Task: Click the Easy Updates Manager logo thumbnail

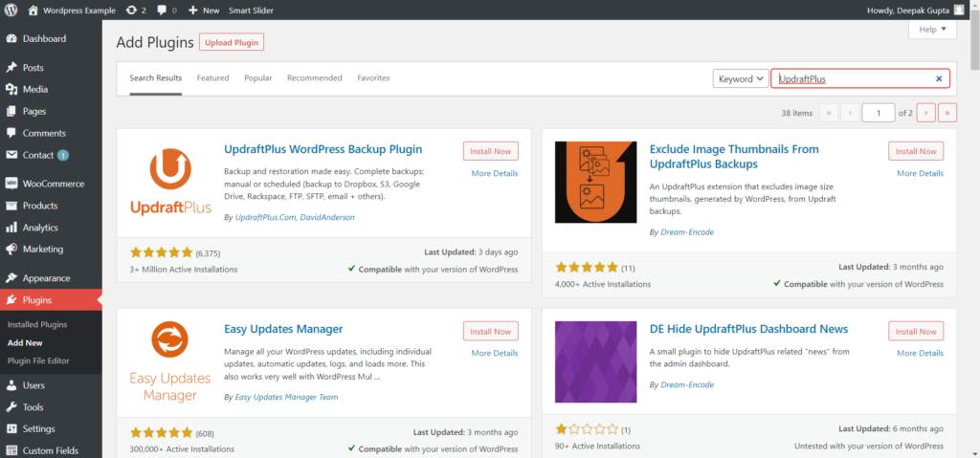Action: (x=170, y=361)
